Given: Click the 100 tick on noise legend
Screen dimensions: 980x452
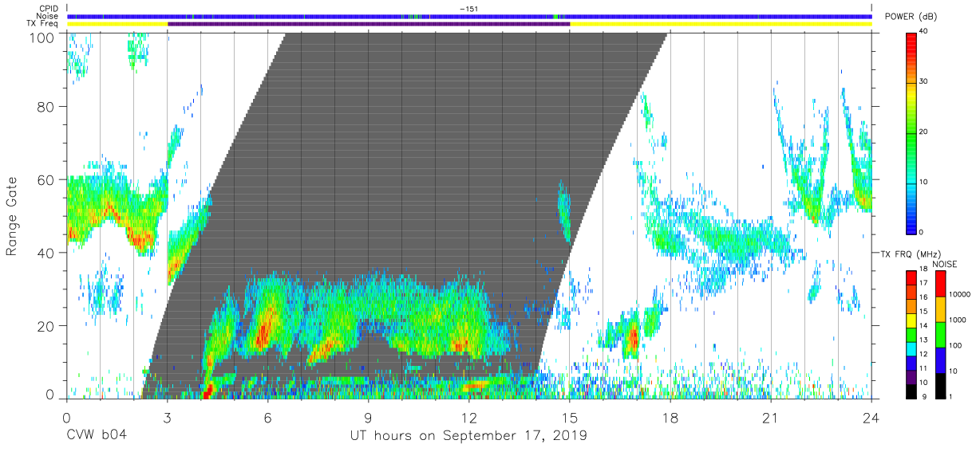Looking at the screenshot, I should click(x=955, y=346).
